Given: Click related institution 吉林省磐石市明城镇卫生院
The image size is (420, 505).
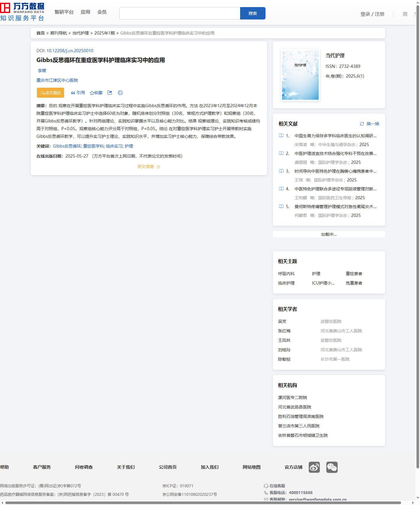Looking at the screenshot, I should pos(303,435).
